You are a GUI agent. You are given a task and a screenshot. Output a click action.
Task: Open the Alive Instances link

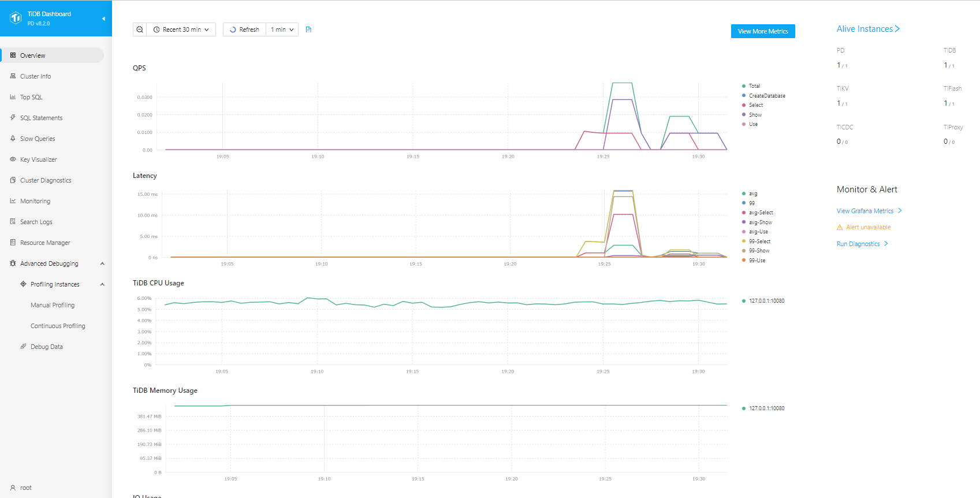pos(868,29)
